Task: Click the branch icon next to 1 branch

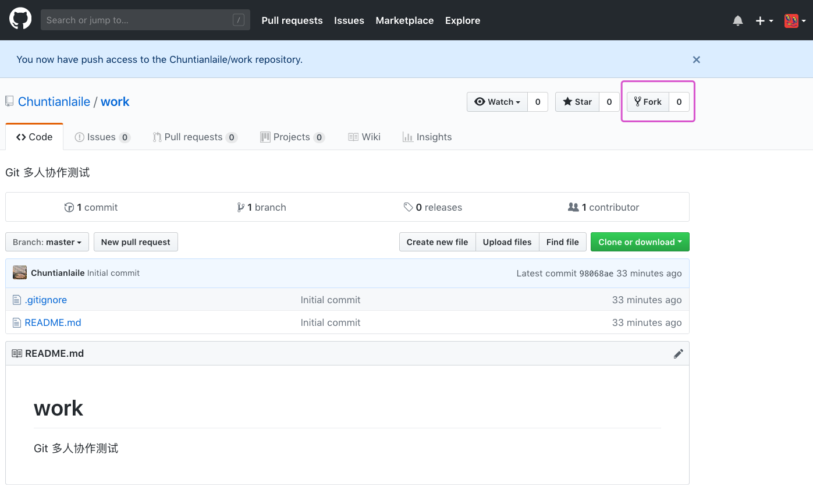Action: click(x=241, y=207)
